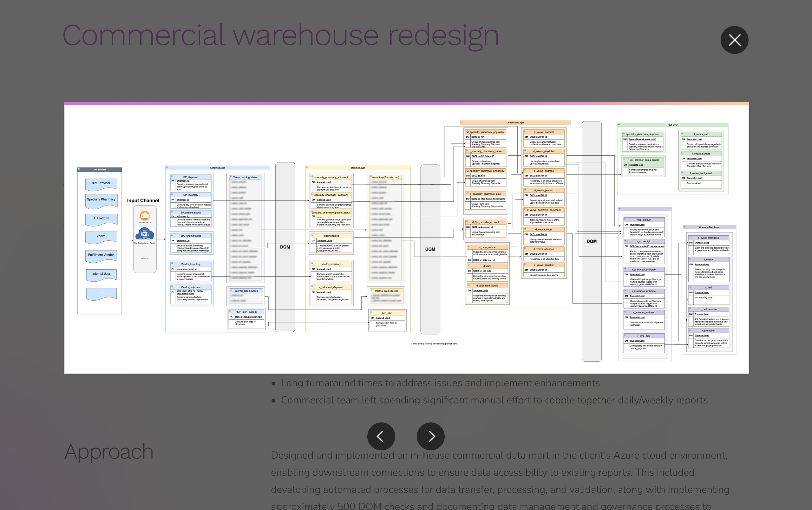Click the d_veeva_account dimension table title

coord(544,132)
